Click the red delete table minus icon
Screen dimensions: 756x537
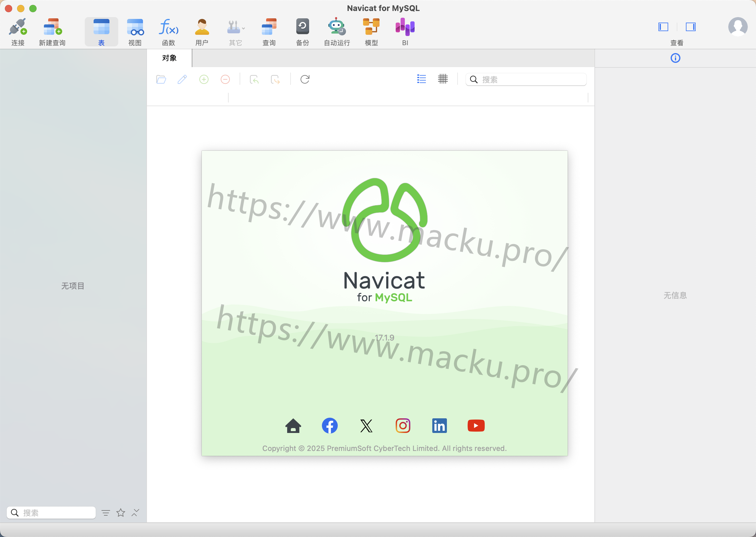click(225, 79)
